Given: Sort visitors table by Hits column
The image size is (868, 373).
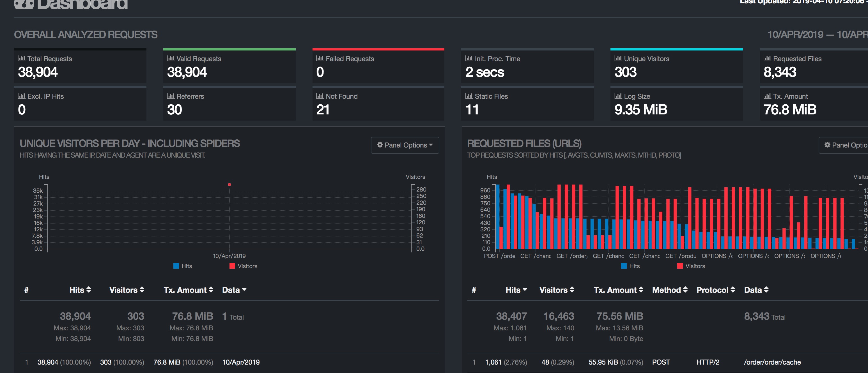Looking at the screenshot, I should pos(80,290).
